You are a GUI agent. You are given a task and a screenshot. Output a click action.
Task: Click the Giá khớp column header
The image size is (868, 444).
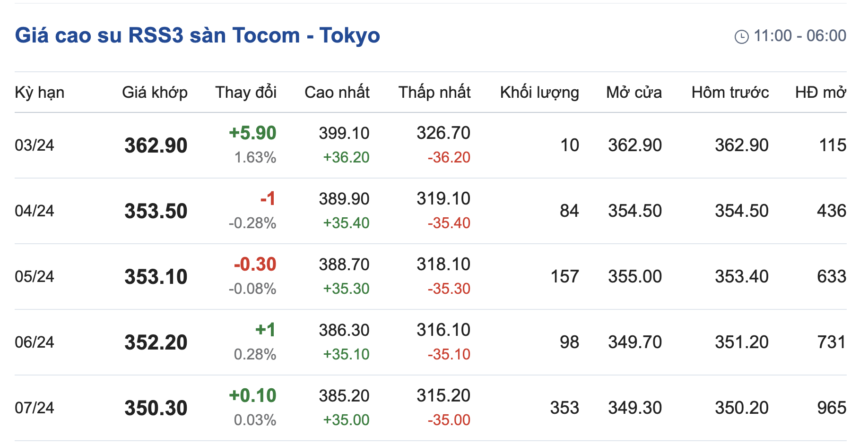[x=155, y=92]
